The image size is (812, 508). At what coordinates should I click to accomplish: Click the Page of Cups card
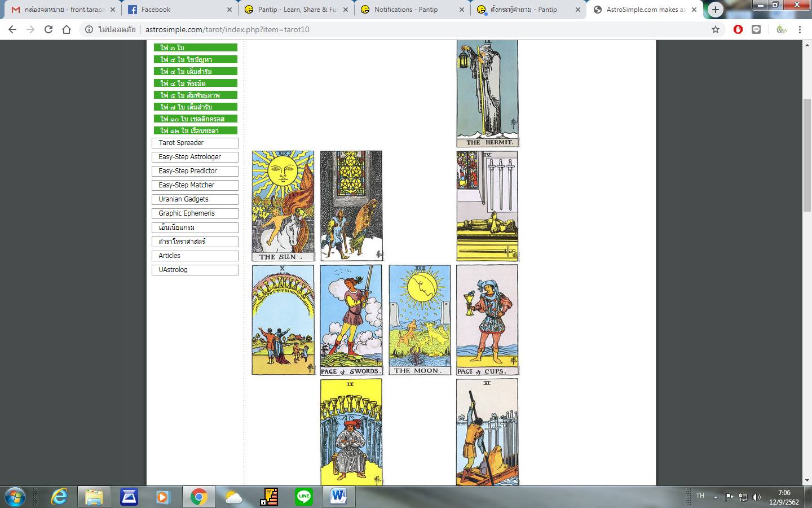click(x=487, y=320)
